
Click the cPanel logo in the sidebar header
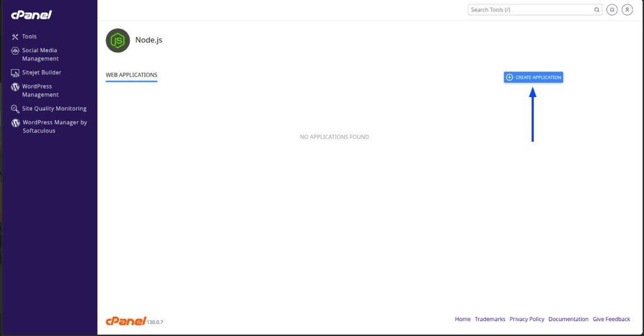(x=31, y=14)
